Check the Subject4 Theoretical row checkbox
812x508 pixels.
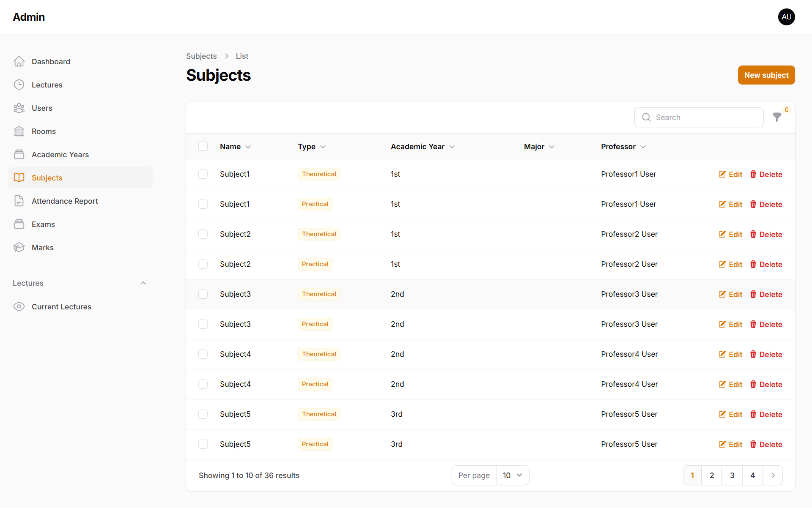coord(203,354)
